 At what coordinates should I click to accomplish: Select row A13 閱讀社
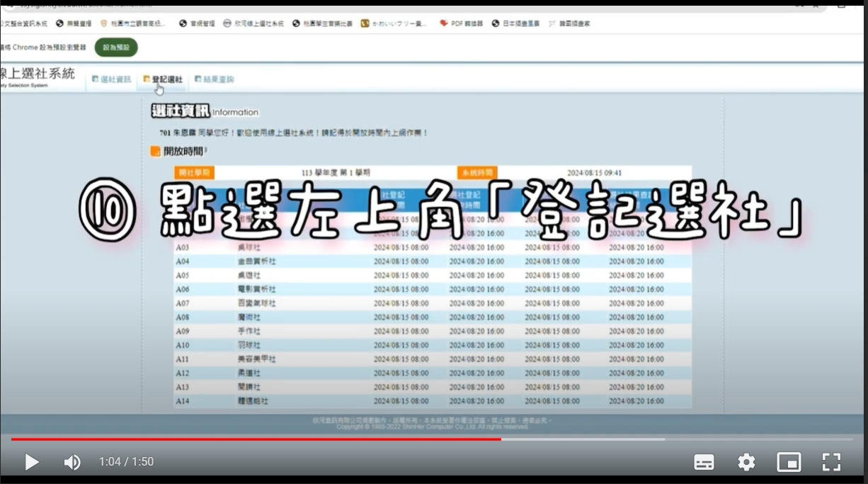pyautogui.click(x=433, y=388)
